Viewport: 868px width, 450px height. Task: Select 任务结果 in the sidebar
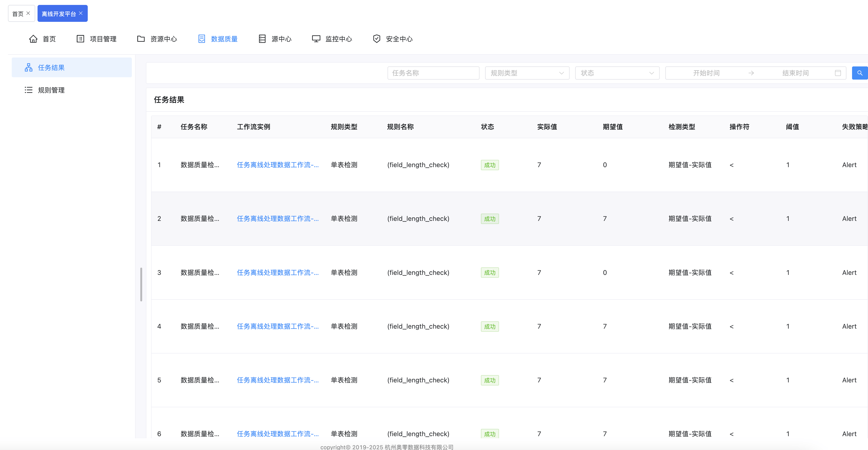click(51, 68)
